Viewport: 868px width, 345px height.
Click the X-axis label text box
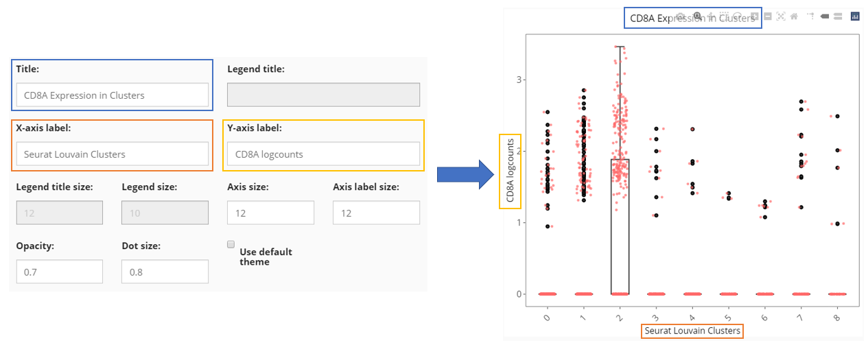pos(112,154)
